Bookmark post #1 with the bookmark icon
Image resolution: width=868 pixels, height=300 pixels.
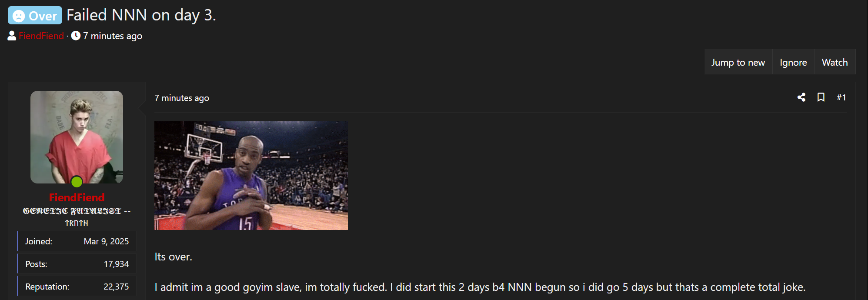click(x=821, y=97)
